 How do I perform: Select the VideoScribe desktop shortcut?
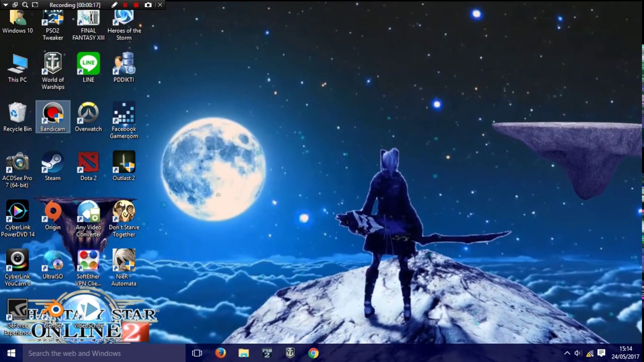89,314
